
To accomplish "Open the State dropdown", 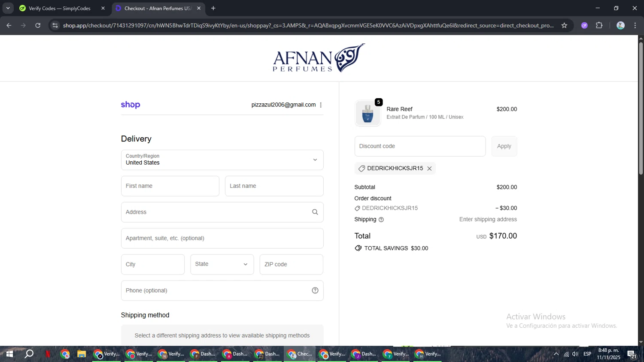I will pyautogui.click(x=222, y=265).
